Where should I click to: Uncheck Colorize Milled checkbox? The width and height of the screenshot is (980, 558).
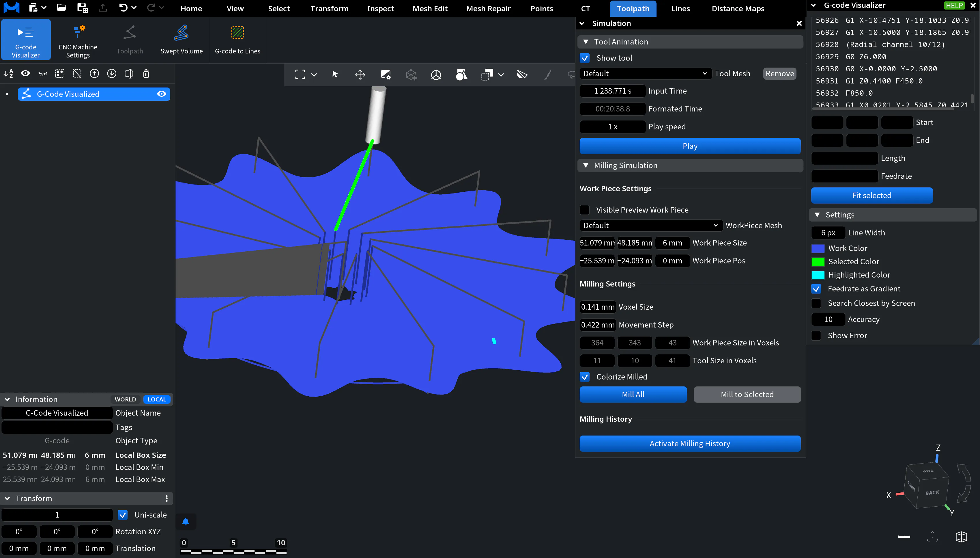coord(585,377)
